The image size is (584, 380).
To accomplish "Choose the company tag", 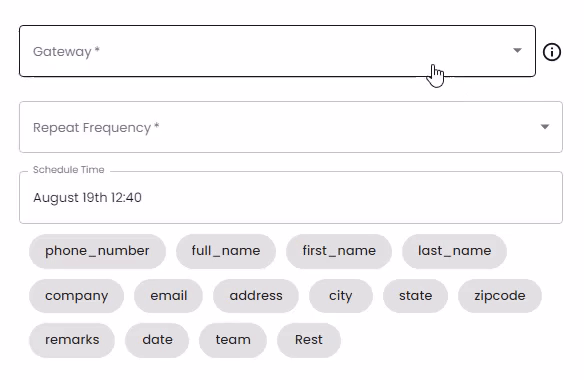I will point(76,296).
